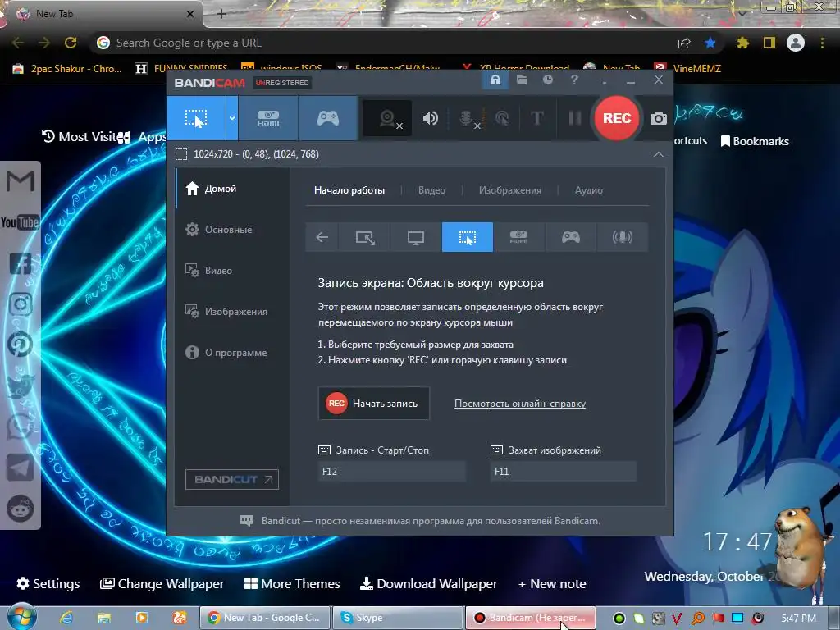840x630 pixels.
Task: Click Change Wallpaper on new tab page
Action: click(x=162, y=583)
